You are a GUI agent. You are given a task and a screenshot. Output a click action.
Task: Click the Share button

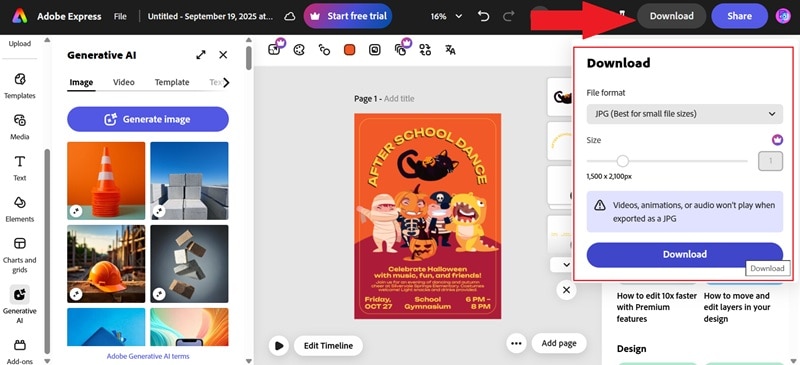coord(739,16)
